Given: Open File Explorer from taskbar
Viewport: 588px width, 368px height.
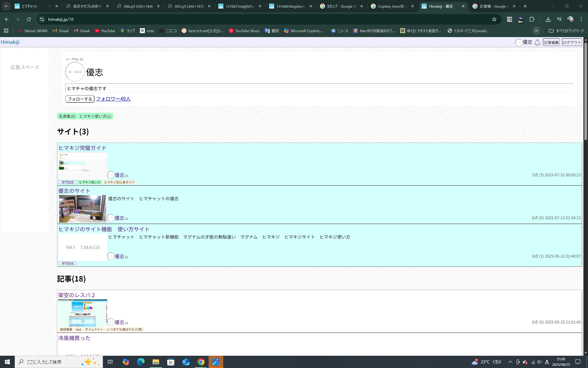Looking at the screenshot, I should [156, 362].
